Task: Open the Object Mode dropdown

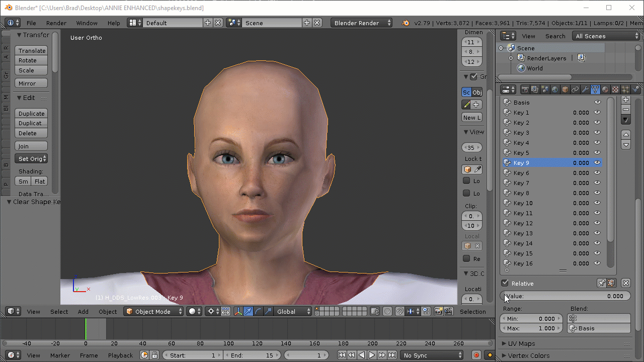Action: [x=154, y=312]
